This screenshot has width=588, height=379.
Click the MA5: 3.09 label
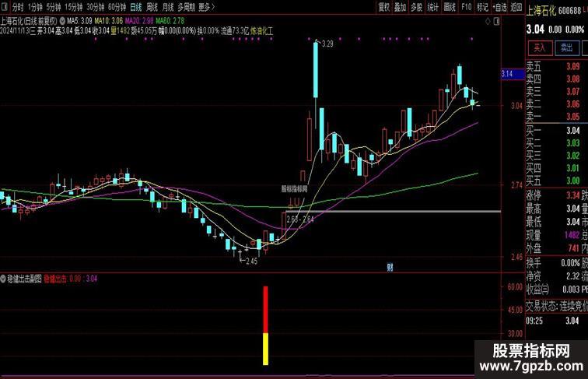[79, 21]
